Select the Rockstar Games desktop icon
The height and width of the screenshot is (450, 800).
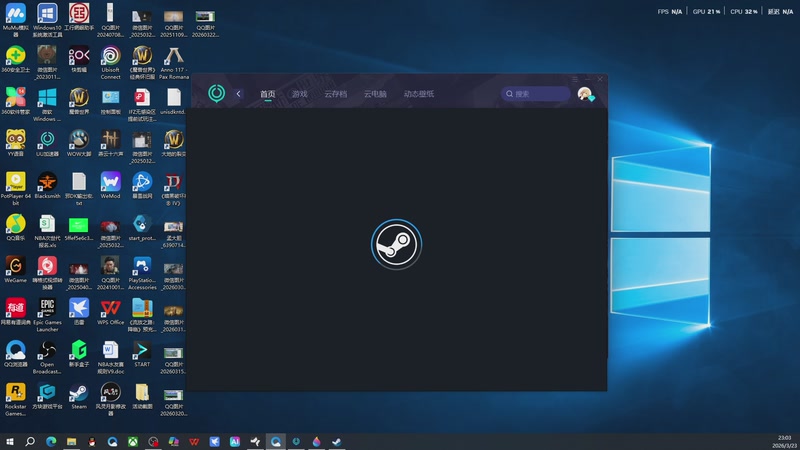(15, 400)
